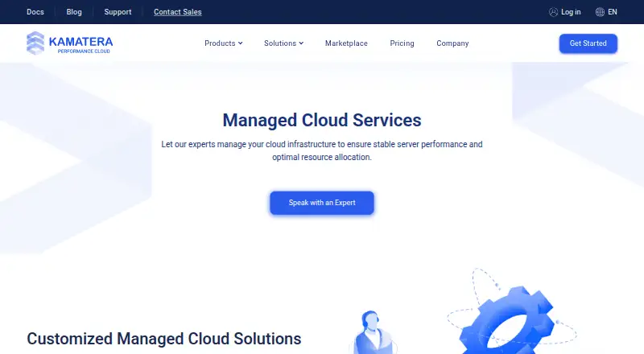644x354 pixels.
Task: Open the Docs link in top bar
Action: [35, 12]
